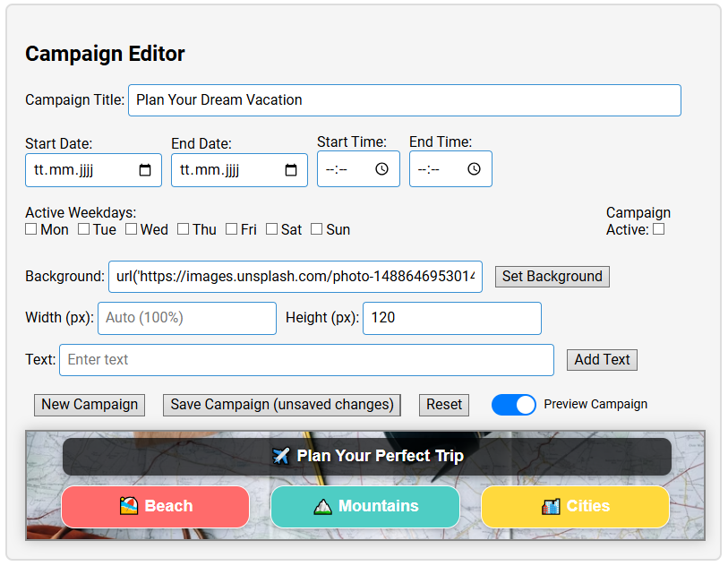Screen dimensions: 728x566
Task: Open the End Date calendar picker icon
Action: [x=291, y=170]
